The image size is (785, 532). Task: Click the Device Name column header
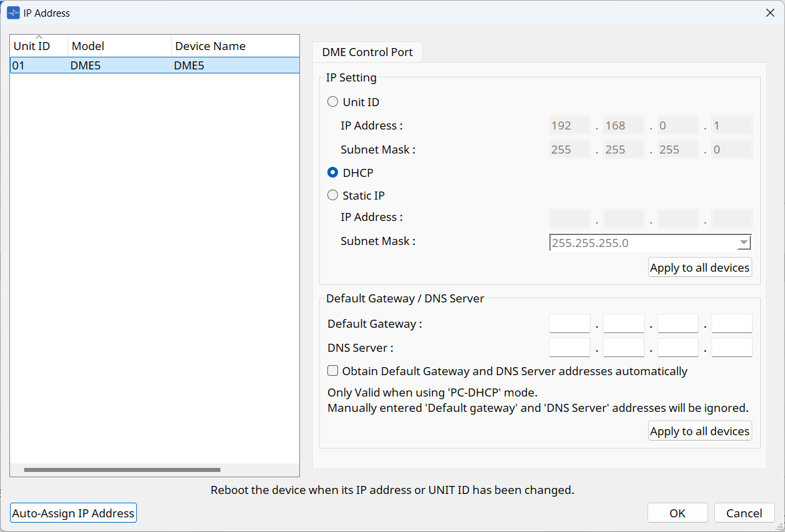point(234,46)
